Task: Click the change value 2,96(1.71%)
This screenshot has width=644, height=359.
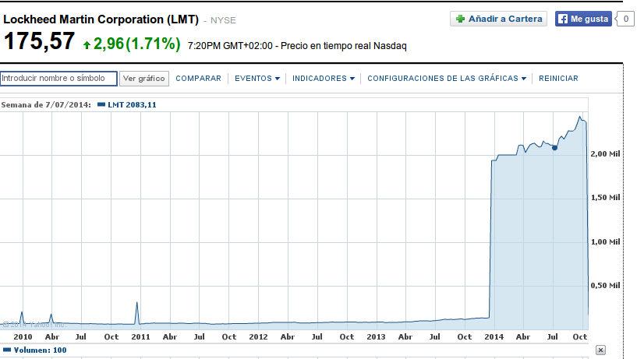Action: click(x=136, y=44)
